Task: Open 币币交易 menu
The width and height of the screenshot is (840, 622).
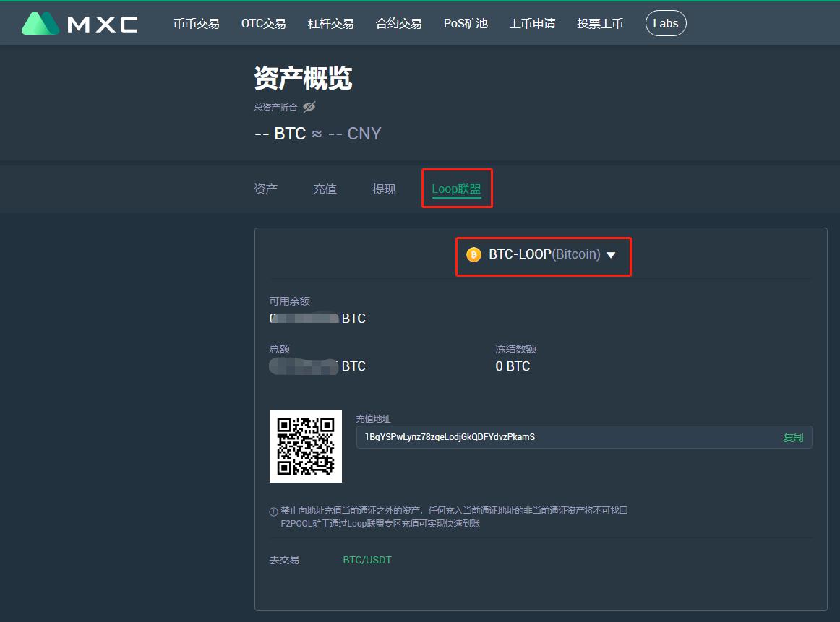Action: [196, 24]
